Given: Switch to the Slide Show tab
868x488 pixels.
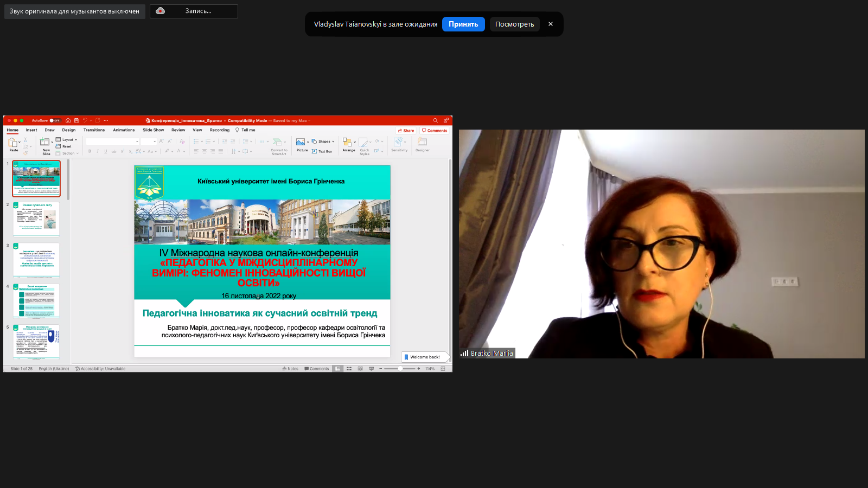Looking at the screenshot, I should click(153, 130).
